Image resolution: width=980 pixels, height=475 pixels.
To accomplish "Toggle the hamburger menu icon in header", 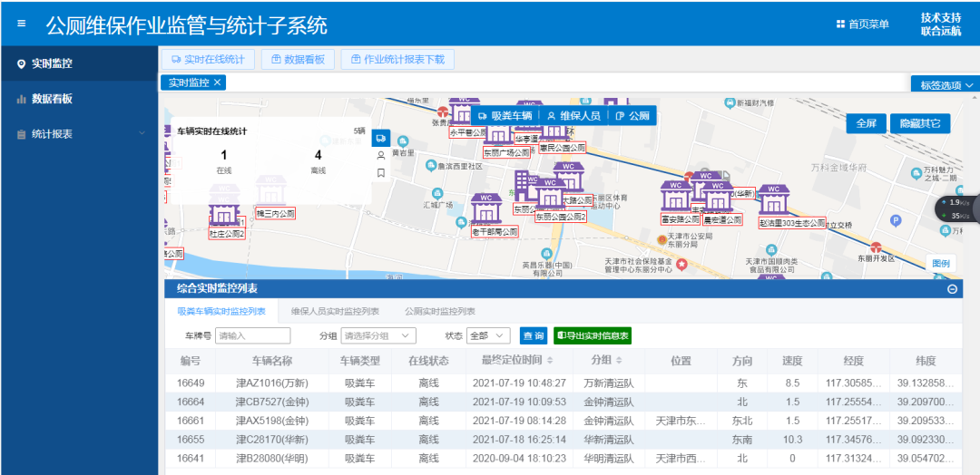I will (22, 24).
